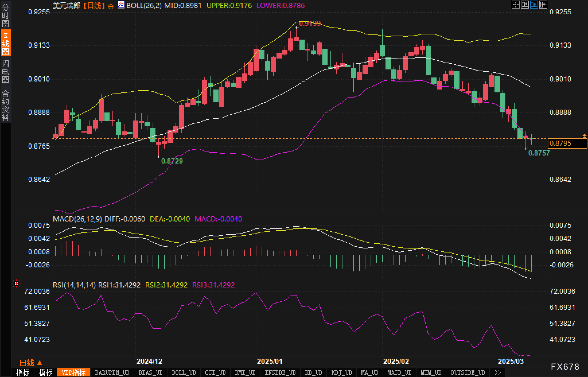Image resolution: width=588 pixels, height=377 pixels.
Task: Open the 日线 period selector at bottom left
Action: pyautogui.click(x=31, y=363)
